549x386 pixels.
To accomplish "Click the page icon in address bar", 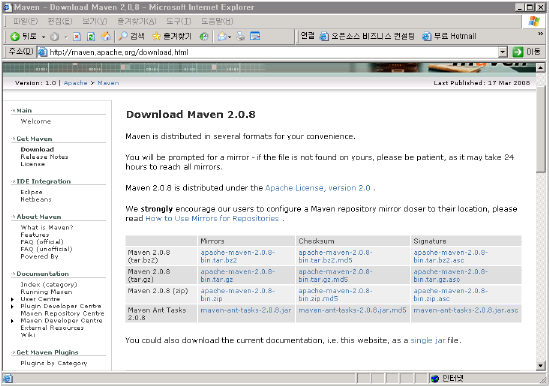I will coord(42,52).
